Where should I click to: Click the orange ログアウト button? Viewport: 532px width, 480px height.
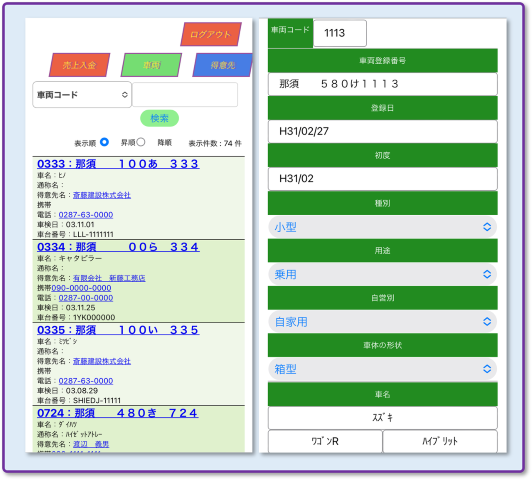211,34
